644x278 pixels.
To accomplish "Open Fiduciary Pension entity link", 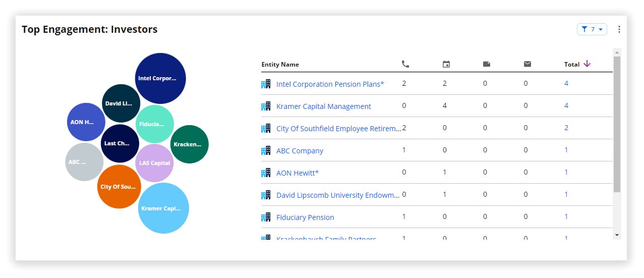I will 305,217.
